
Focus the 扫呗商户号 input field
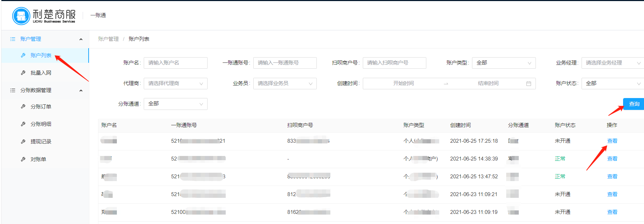tap(395, 63)
